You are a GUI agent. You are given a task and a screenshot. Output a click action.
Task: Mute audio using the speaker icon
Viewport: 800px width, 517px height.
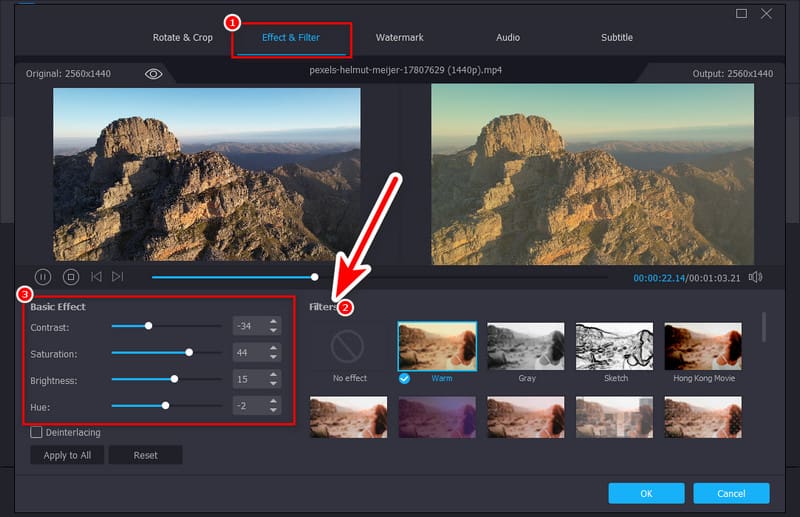point(755,277)
